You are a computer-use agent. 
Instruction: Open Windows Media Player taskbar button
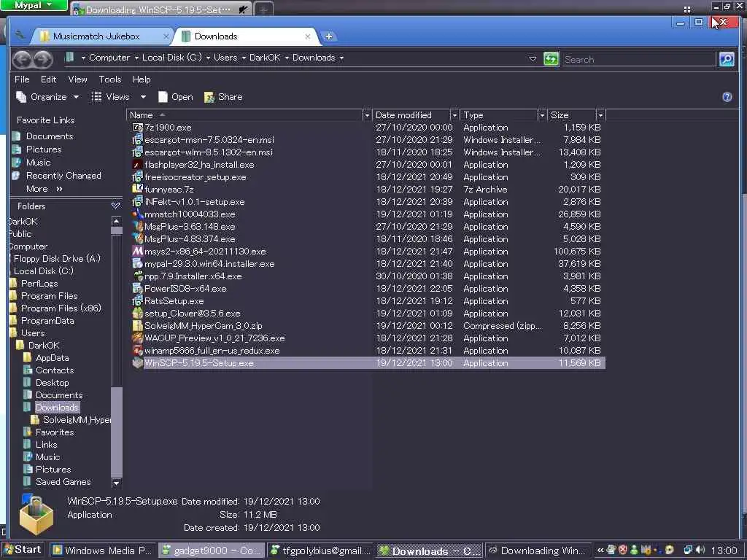point(102,550)
